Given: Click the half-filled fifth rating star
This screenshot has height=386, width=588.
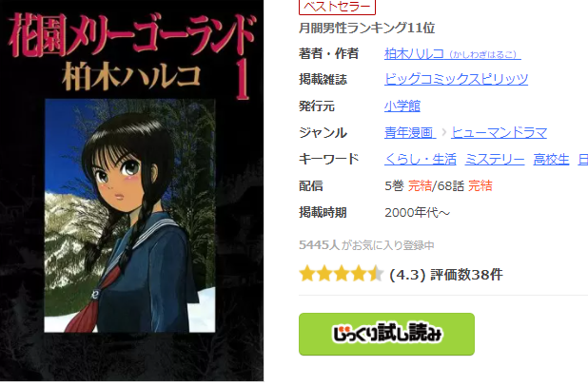Looking at the screenshot, I should click(376, 274).
